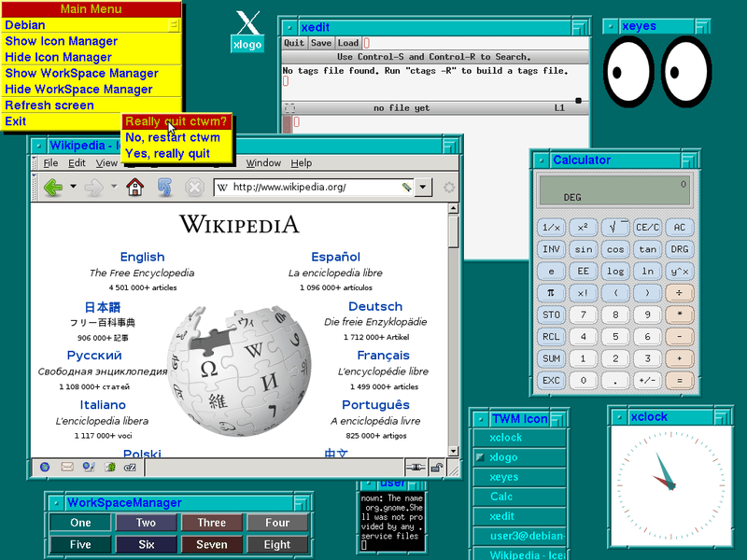Open the Deutsch Wikipedia link

(x=375, y=306)
